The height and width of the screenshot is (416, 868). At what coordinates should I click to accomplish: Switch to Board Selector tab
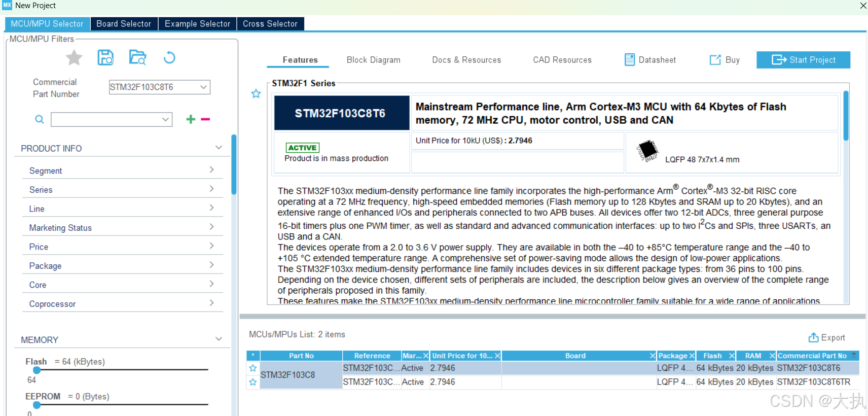(124, 24)
